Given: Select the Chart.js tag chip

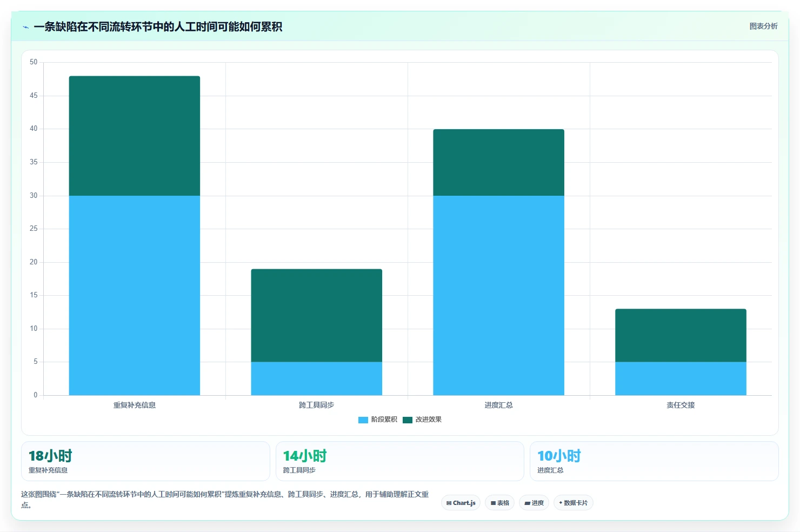Looking at the screenshot, I should pos(461,503).
